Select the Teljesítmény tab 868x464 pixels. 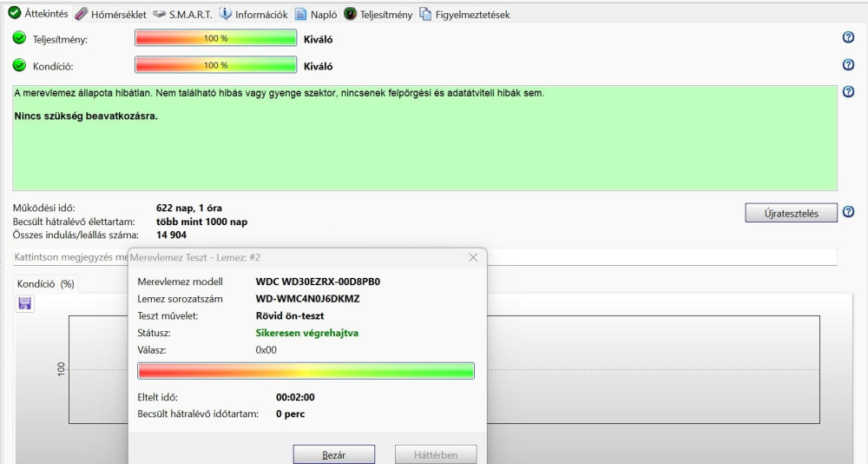[378, 15]
